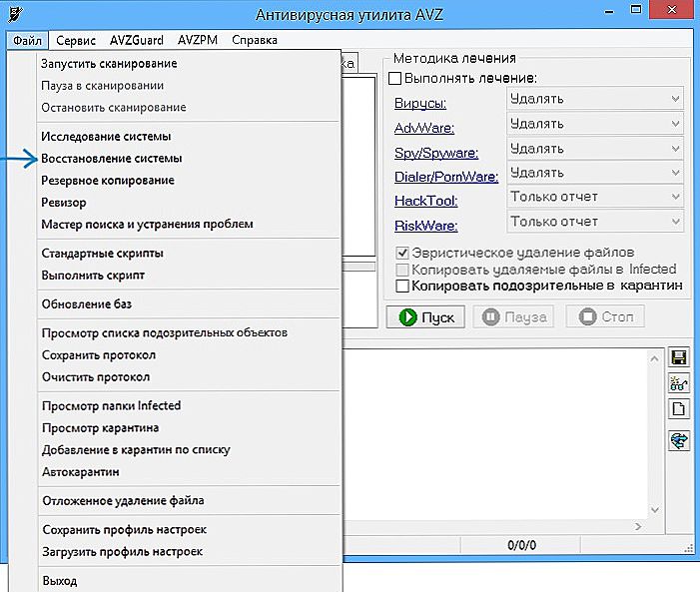The image size is (700, 592).
Task: Click the save protocol floppy disk icon
Action: (679, 358)
